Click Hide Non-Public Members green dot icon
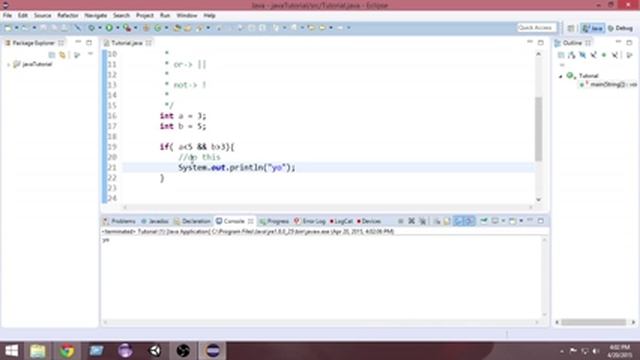The image size is (640, 360). [604, 55]
